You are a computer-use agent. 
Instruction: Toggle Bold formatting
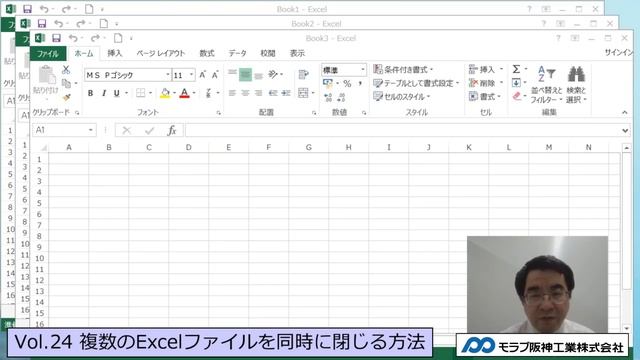[x=90, y=93]
